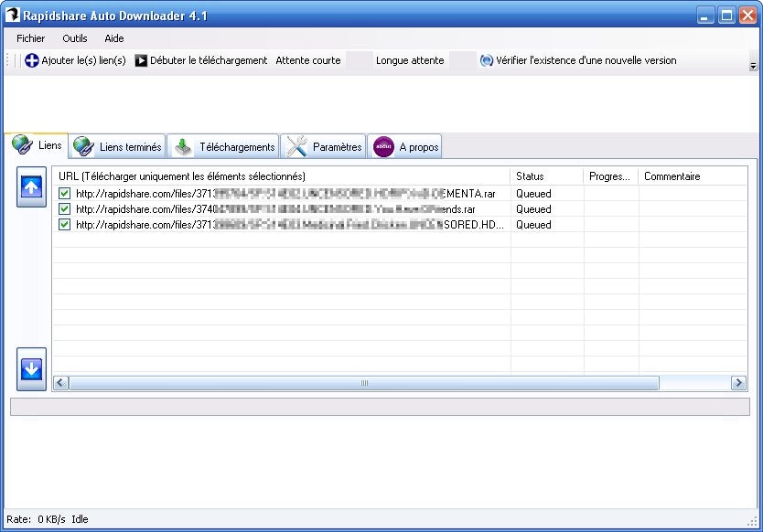Click Queued status of SORED.HD row
The image size is (763, 532).
pyautogui.click(x=533, y=225)
